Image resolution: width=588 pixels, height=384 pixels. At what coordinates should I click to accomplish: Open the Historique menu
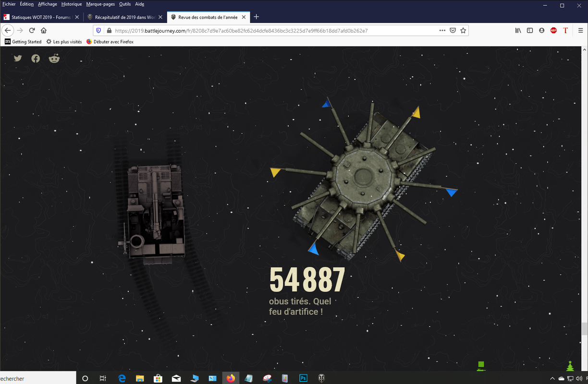(72, 4)
